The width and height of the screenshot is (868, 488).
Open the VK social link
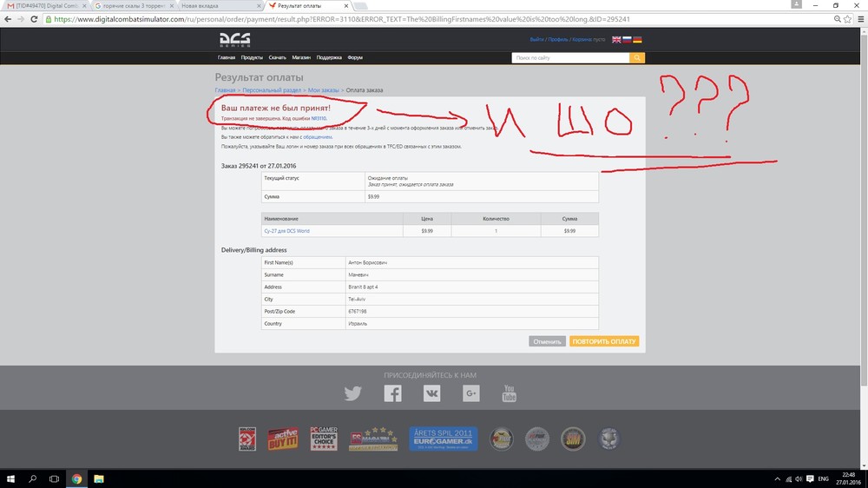click(x=431, y=393)
